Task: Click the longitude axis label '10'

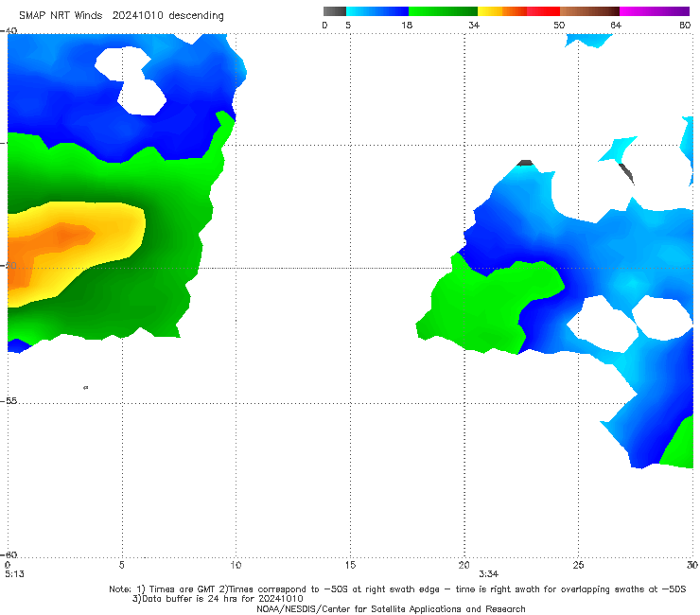Action: pyautogui.click(x=236, y=565)
